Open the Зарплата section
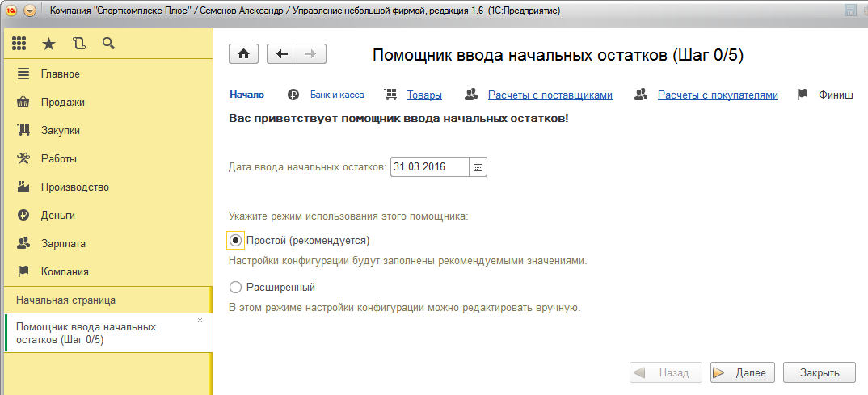 [108, 243]
